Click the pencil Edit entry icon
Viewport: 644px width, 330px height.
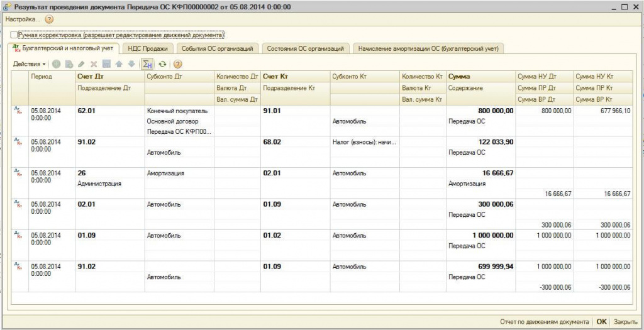click(x=81, y=64)
